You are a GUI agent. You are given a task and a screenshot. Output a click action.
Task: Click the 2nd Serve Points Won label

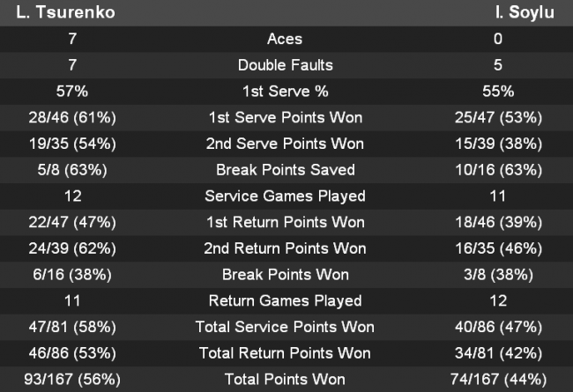[285, 144]
